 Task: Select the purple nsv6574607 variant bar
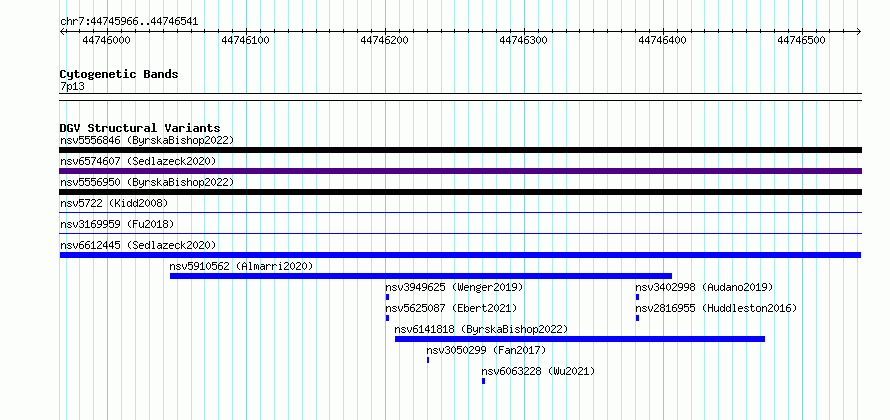click(460, 171)
